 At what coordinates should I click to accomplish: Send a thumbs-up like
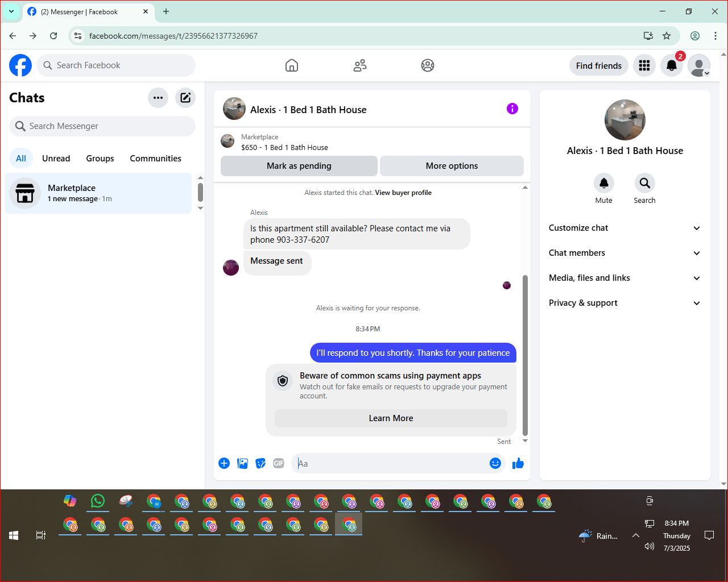[x=518, y=463]
